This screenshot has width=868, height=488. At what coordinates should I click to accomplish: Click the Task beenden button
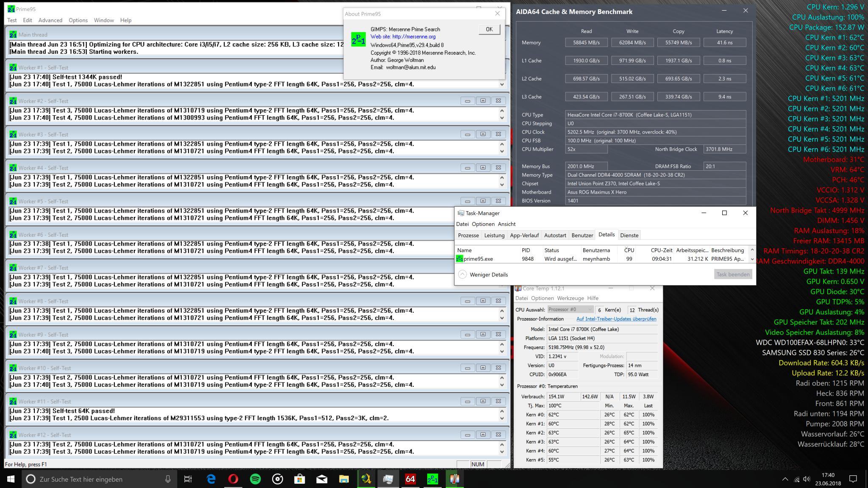[733, 274]
